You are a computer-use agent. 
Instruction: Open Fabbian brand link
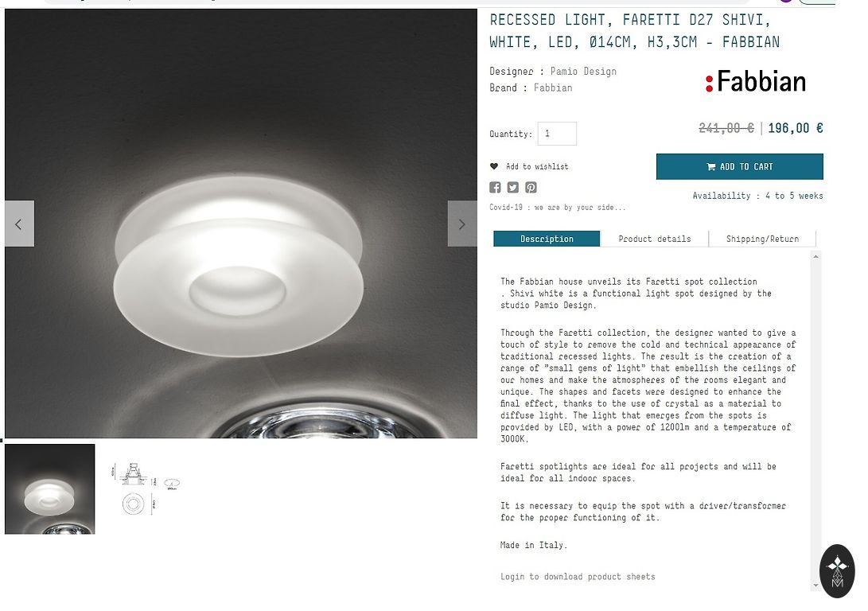click(552, 88)
